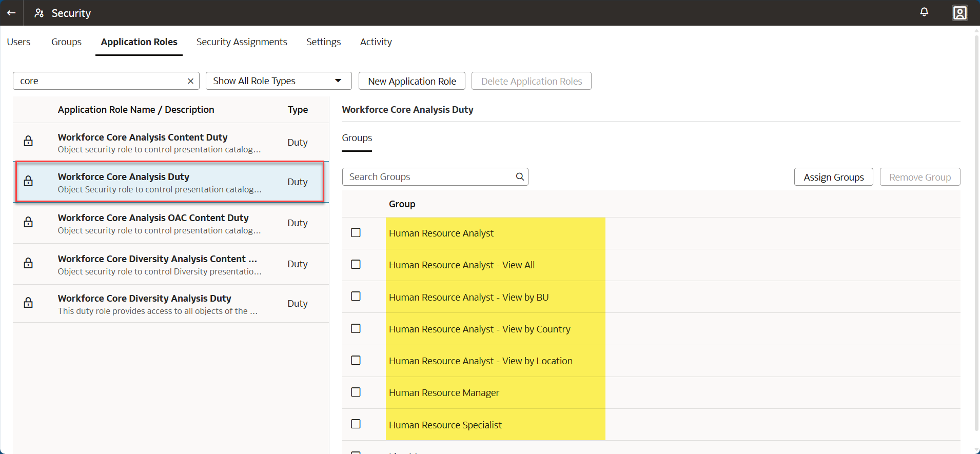Screen dimensions: 980x454
Task: Check the Human Resource Analyst checkbox
Action: point(356,233)
